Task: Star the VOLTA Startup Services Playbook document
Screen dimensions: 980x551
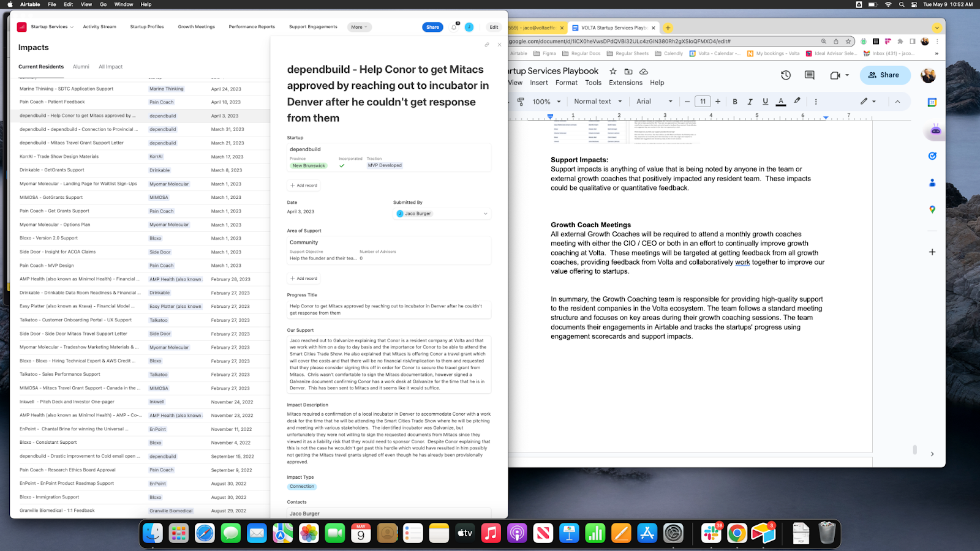Action: [x=613, y=71]
